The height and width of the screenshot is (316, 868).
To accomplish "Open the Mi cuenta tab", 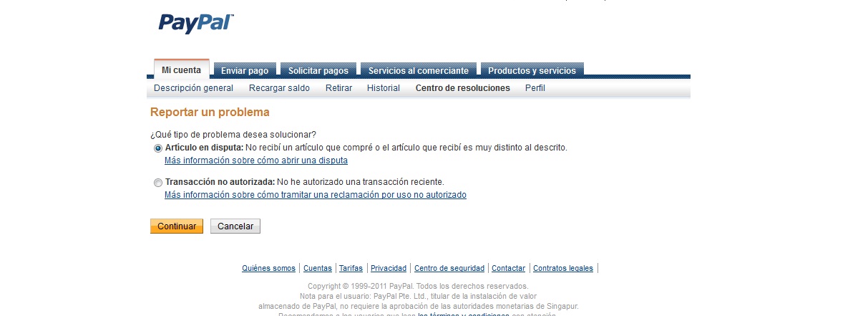I will pos(182,70).
